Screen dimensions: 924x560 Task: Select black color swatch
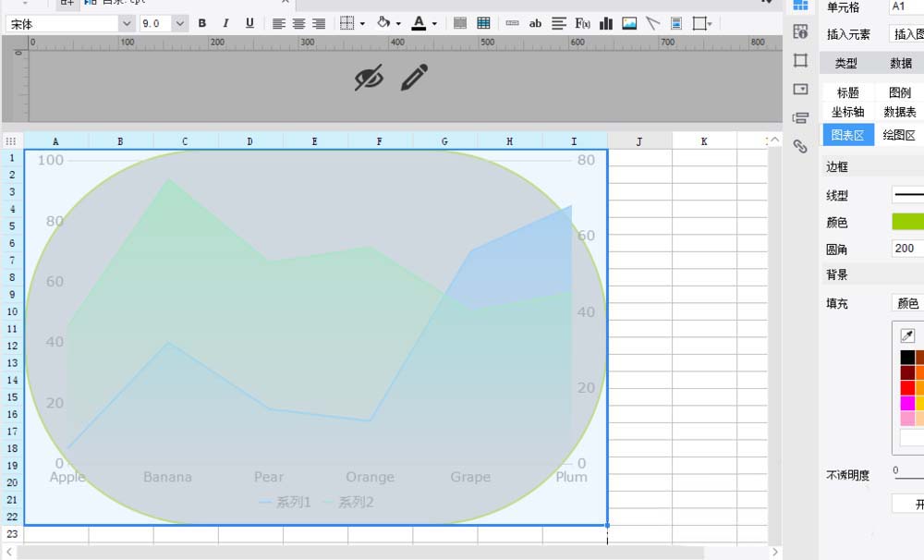(x=907, y=358)
